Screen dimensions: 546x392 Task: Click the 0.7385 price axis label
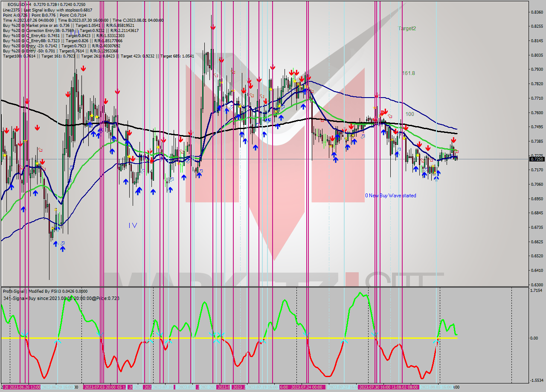(537, 141)
